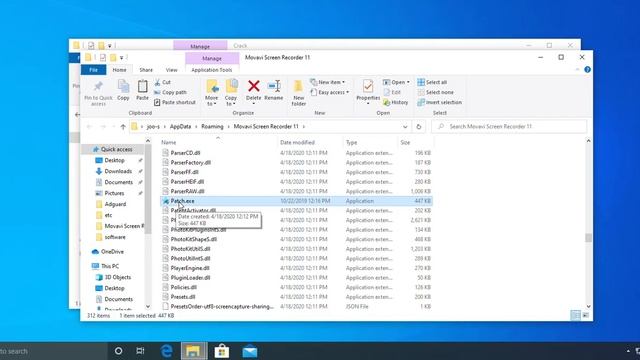Click the Edit option in the Open group
The height and width of the screenshot is (360, 640).
[x=392, y=92]
